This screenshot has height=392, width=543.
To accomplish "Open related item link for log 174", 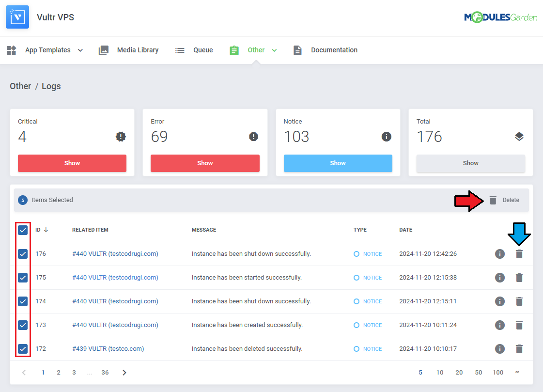I will click(115, 301).
